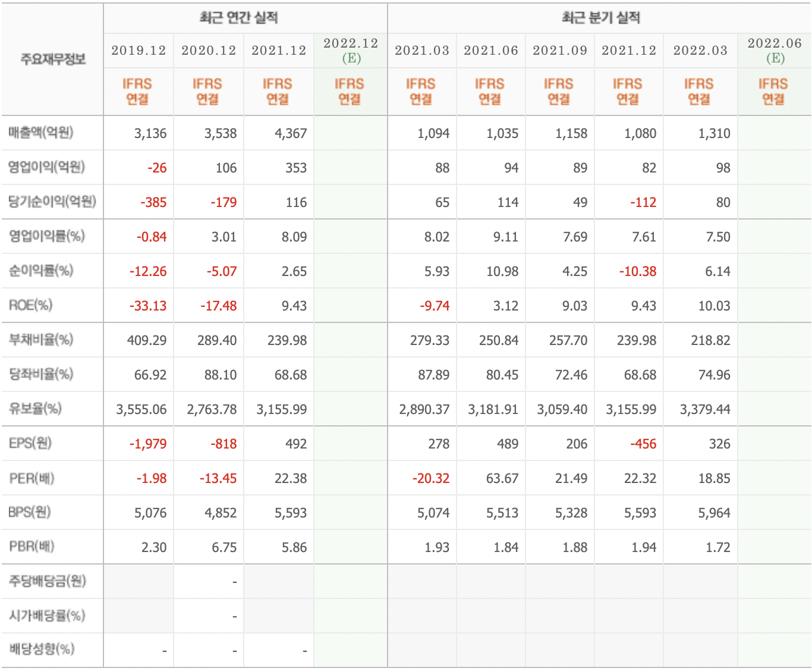Click the PBR(배) row label
Image resolution: width=812 pixels, height=671 pixels.
(x=32, y=547)
